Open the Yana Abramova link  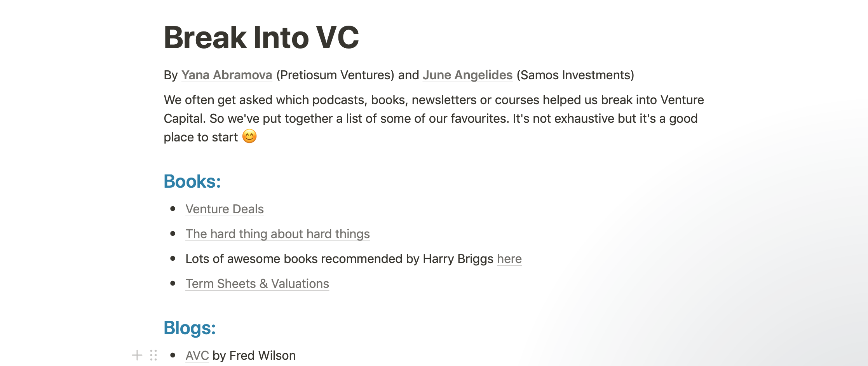tap(227, 75)
